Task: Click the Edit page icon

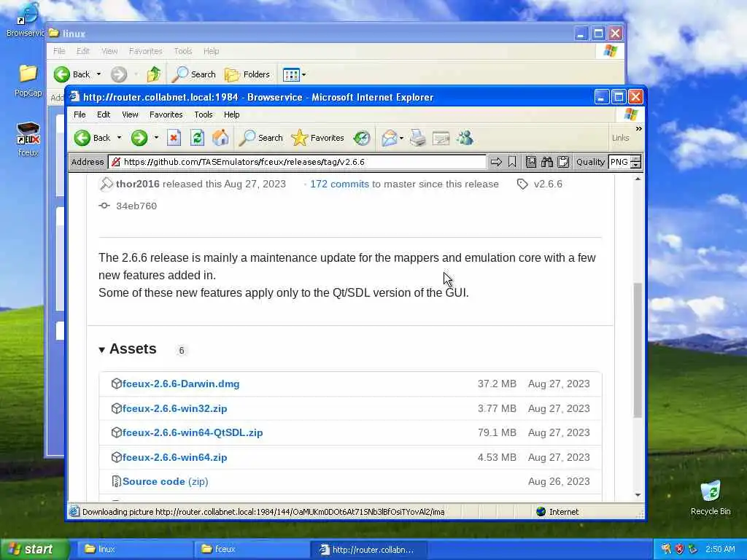Action: [x=441, y=139]
